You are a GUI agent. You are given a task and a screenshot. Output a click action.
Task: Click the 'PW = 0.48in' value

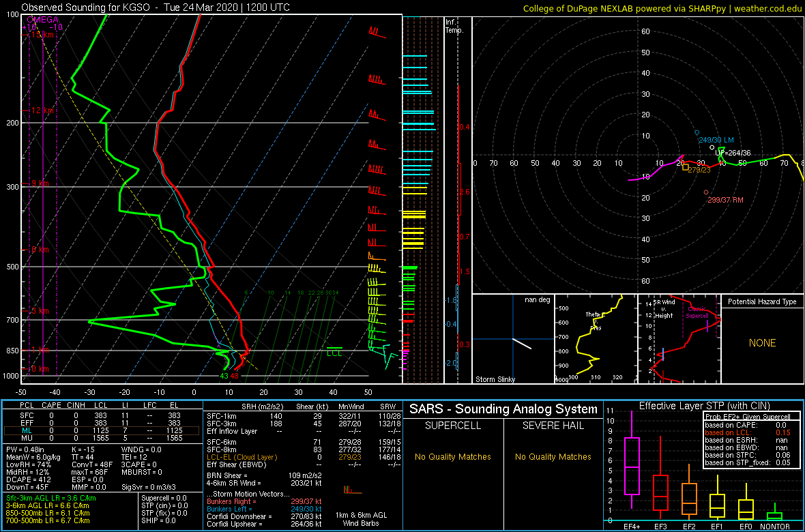(x=26, y=450)
